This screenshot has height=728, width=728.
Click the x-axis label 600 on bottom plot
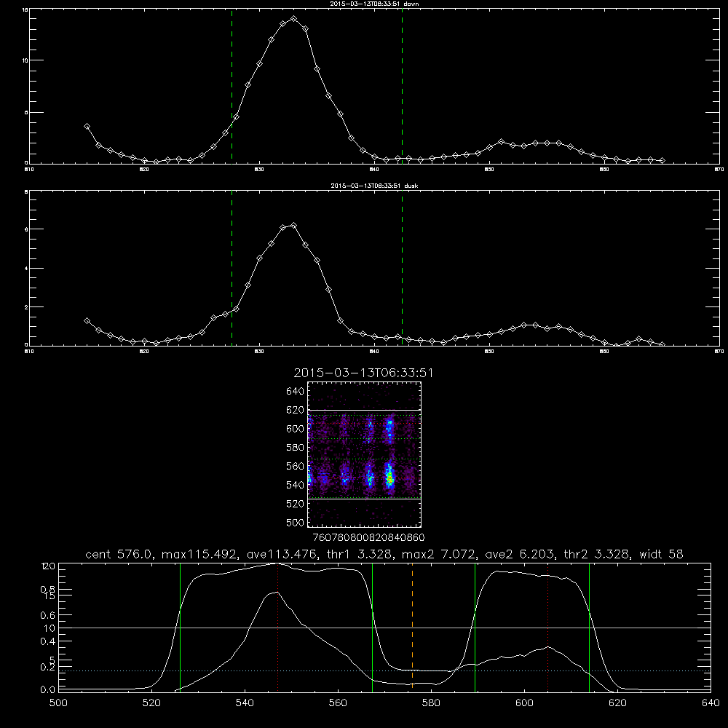[x=524, y=703]
